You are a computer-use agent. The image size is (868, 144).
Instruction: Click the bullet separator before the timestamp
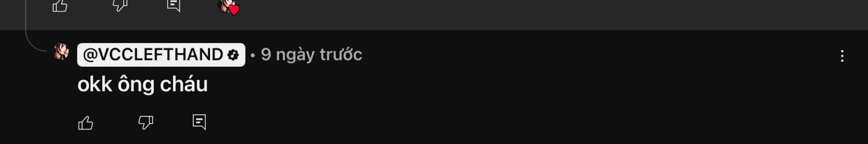coord(252,55)
